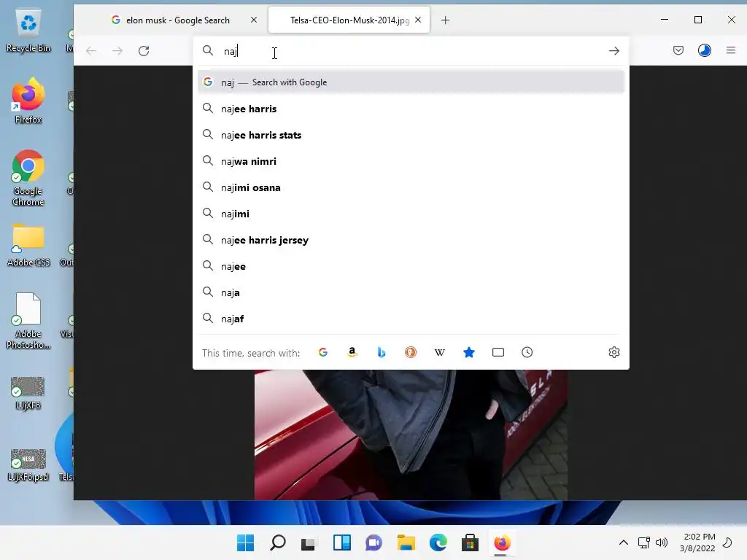
Task: Open Widgets from taskbar
Action: pyautogui.click(x=342, y=542)
